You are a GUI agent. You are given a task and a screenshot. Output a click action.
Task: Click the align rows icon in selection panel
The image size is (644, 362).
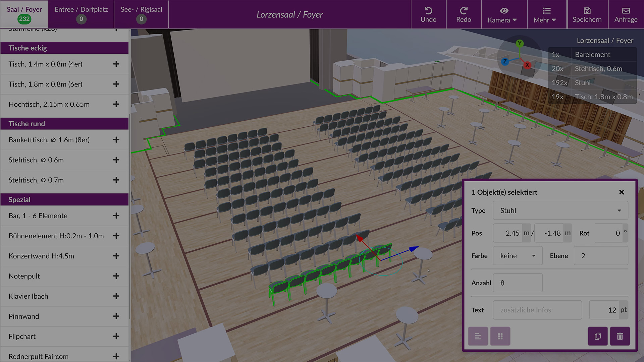tap(478, 336)
